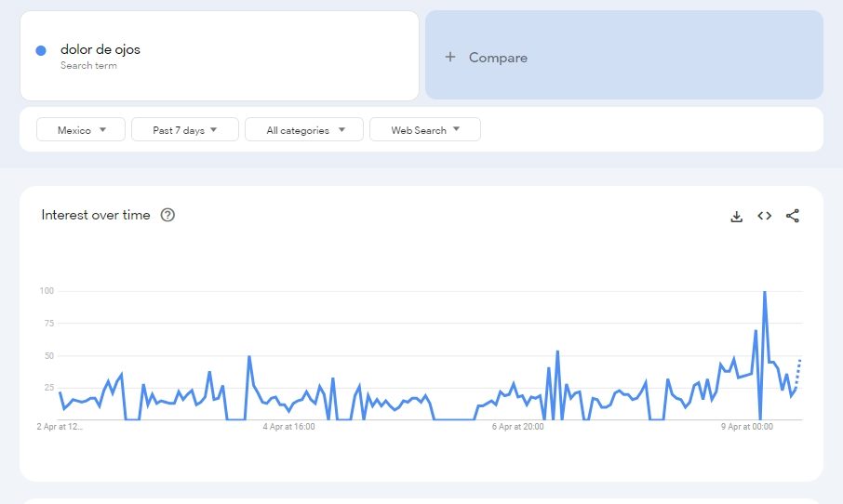
Task: Select the Interest over time heading
Action: pos(96,215)
